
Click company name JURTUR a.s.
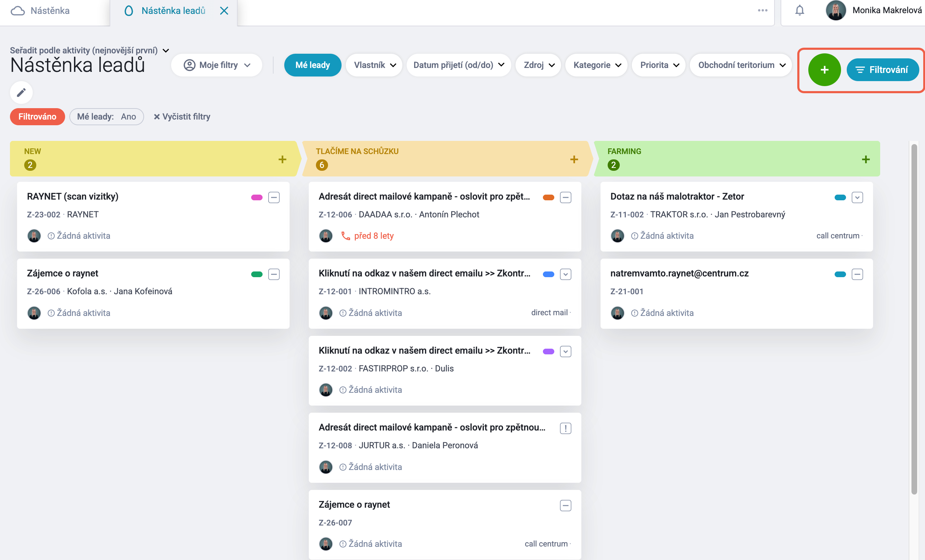pyautogui.click(x=382, y=445)
